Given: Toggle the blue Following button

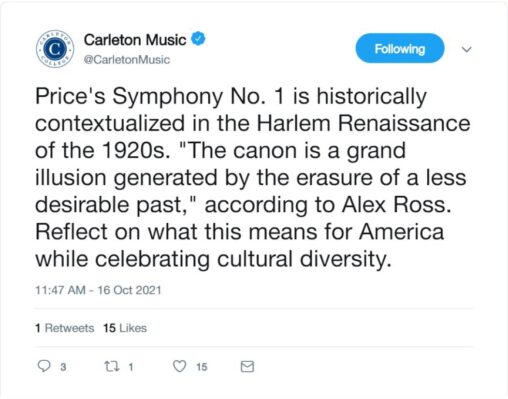Looking at the screenshot, I should click(x=400, y=49).
